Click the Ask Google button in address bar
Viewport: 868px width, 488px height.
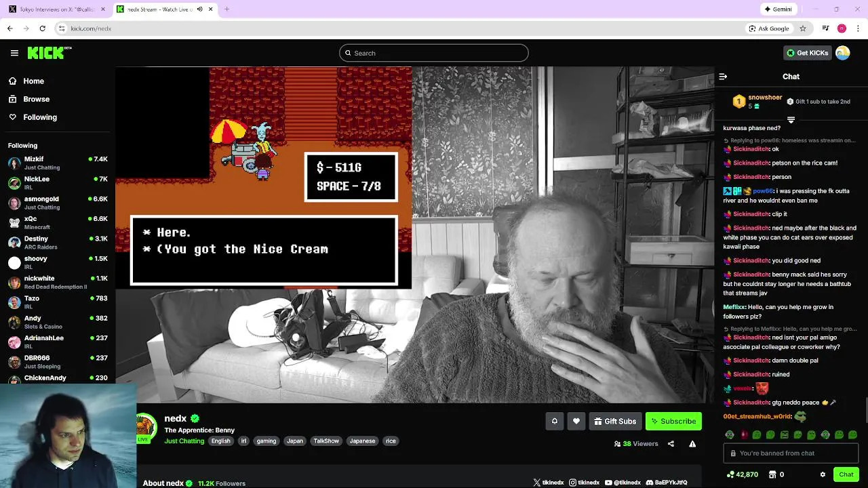[769, 28]
